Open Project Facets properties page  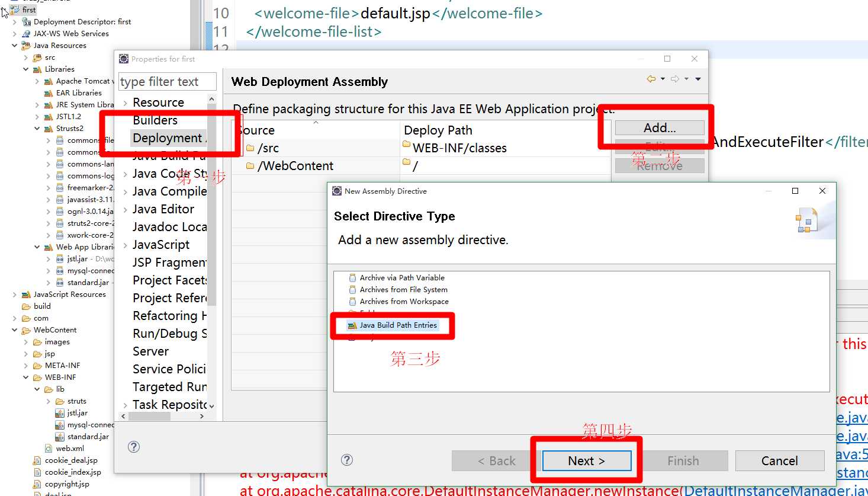click(169, 280)
